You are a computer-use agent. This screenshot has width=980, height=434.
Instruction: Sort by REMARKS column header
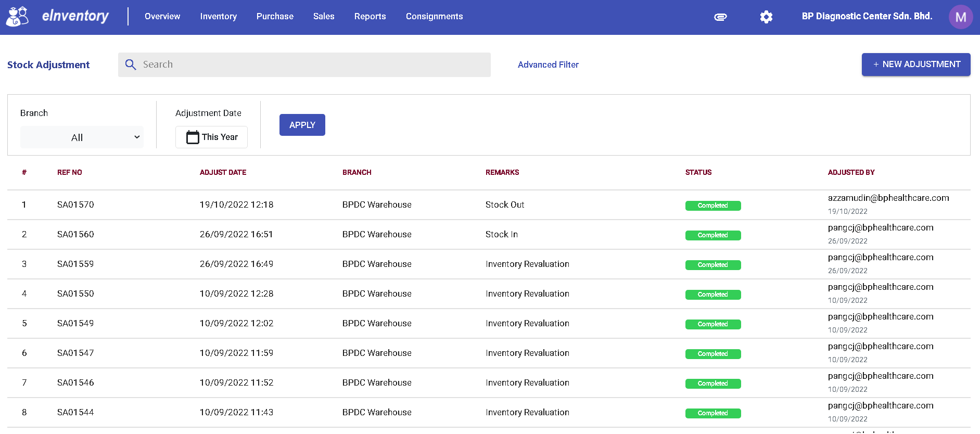click(502, 172)
